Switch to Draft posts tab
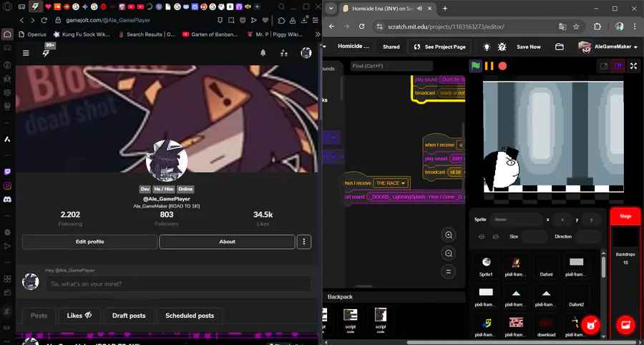Viewport: 644px width, 345px height. [x=129, y=316]
